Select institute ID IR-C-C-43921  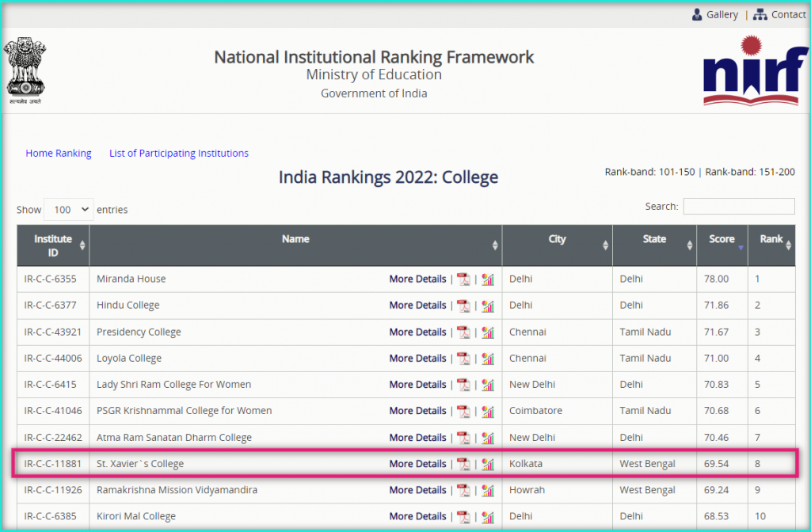[53, 332]
